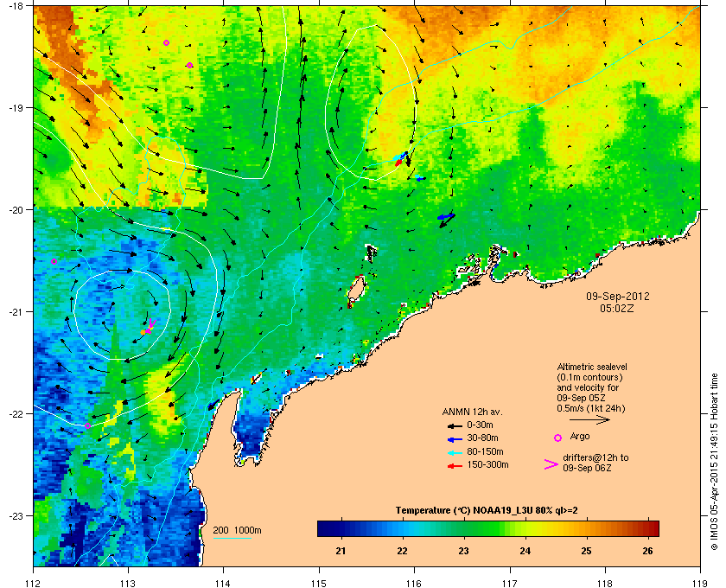Click the colorbar tick label 21
This screenshot has height=588, width=726.
(x=341, y=551)
